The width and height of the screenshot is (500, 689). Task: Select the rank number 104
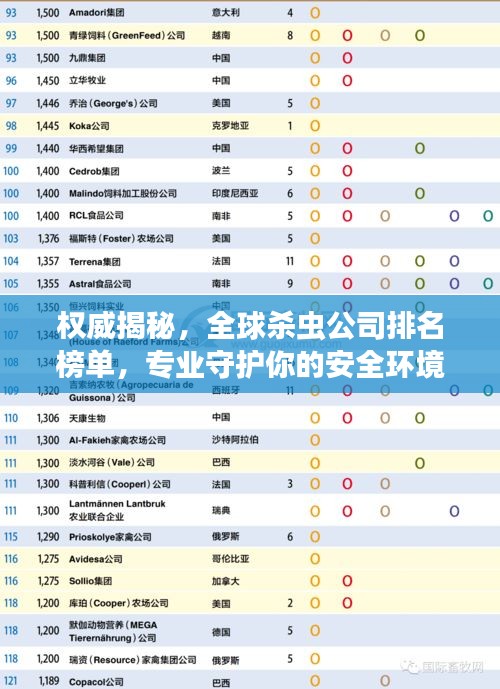pyautogui.click(x=11, y=261)
